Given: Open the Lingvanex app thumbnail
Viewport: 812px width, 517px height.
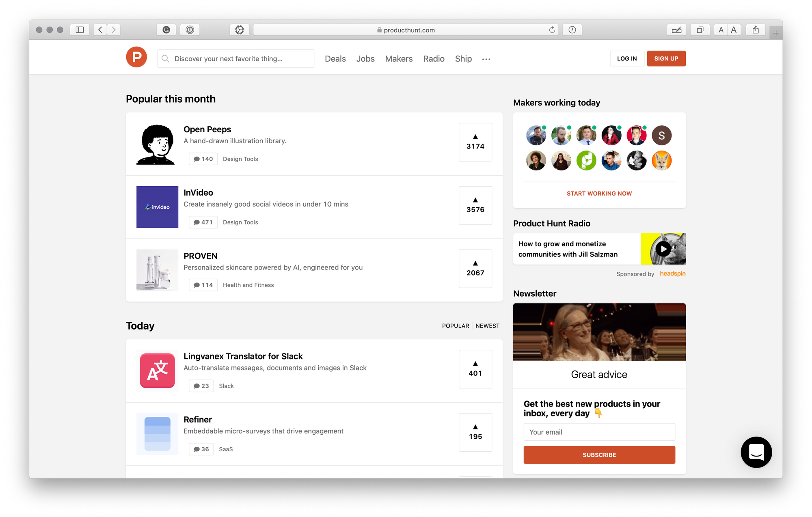Looking at the screenshot, I should 157,371.
